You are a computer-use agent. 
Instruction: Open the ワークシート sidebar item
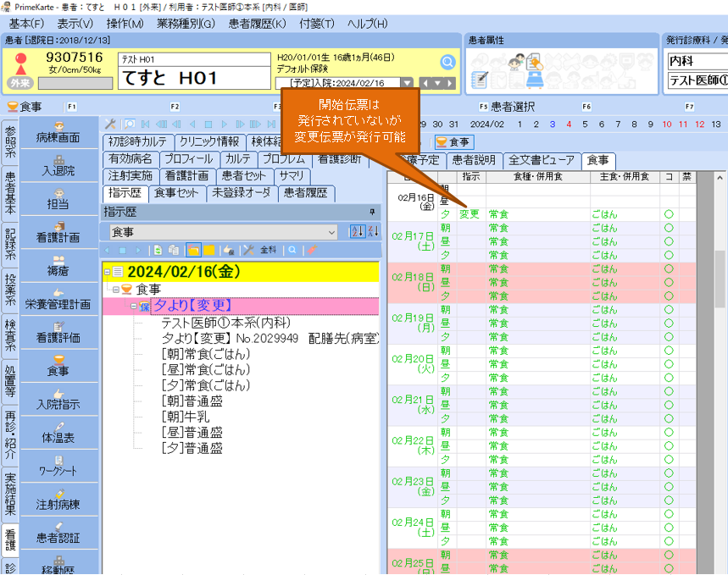(58, 467)
